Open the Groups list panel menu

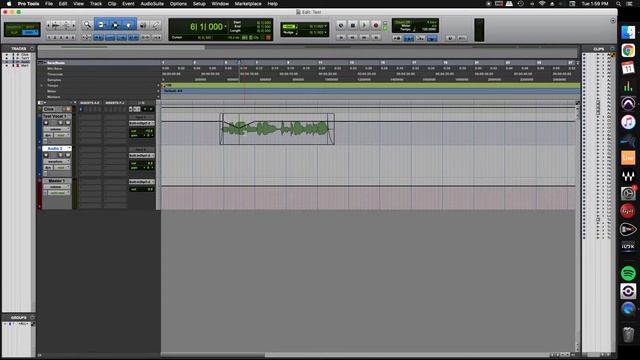(x=32, y=317)
